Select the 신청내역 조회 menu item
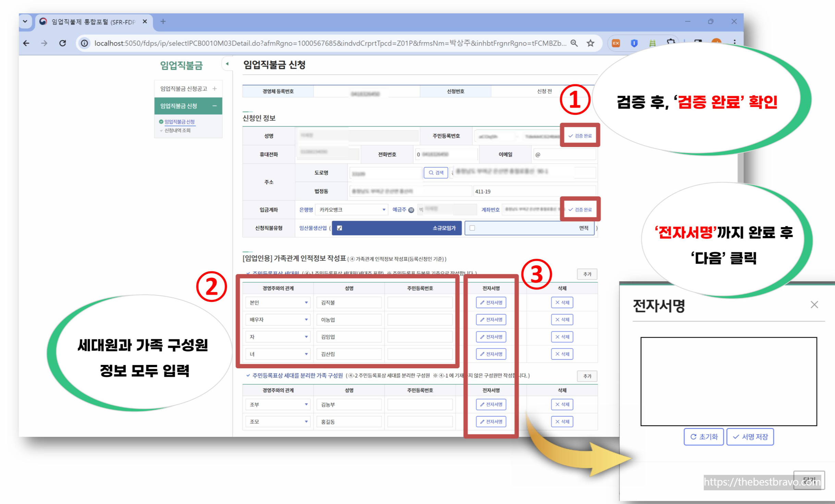The height and width of the screenshot is (504, 835). [177, 131]
